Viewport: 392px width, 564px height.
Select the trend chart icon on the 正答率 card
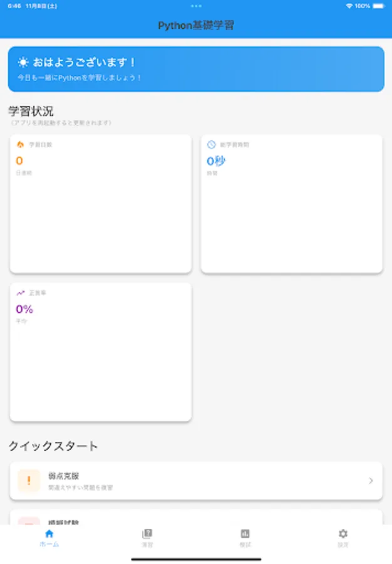pyautogui.click(x=21, y=293)
